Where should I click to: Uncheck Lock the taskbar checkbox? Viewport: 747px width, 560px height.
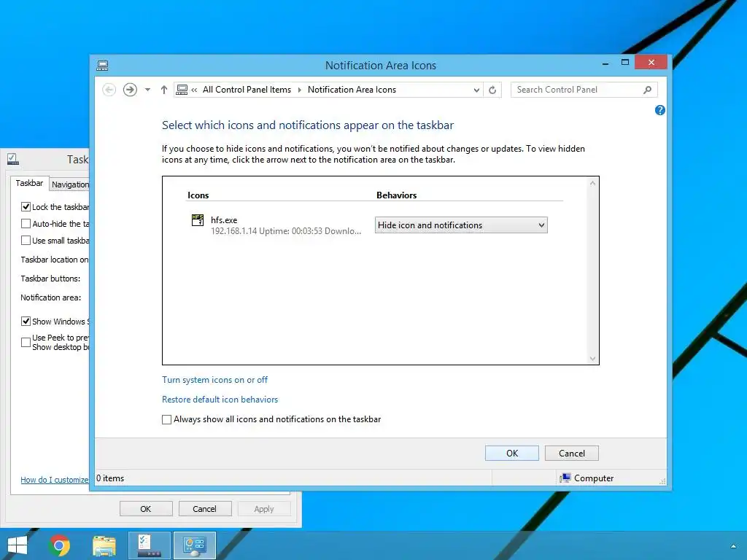coord(26,206)
